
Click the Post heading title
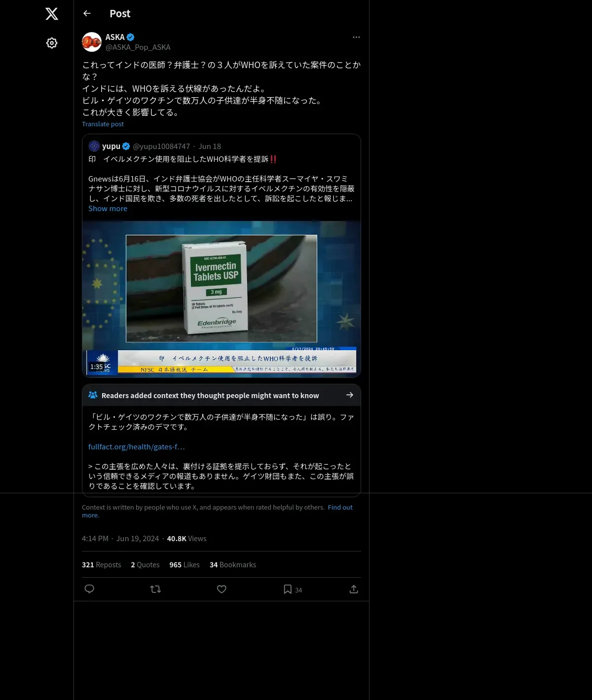point(120,13)
